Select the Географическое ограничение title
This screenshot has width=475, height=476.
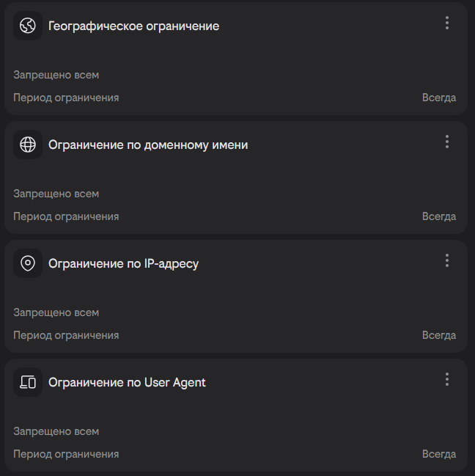(133, 26)
